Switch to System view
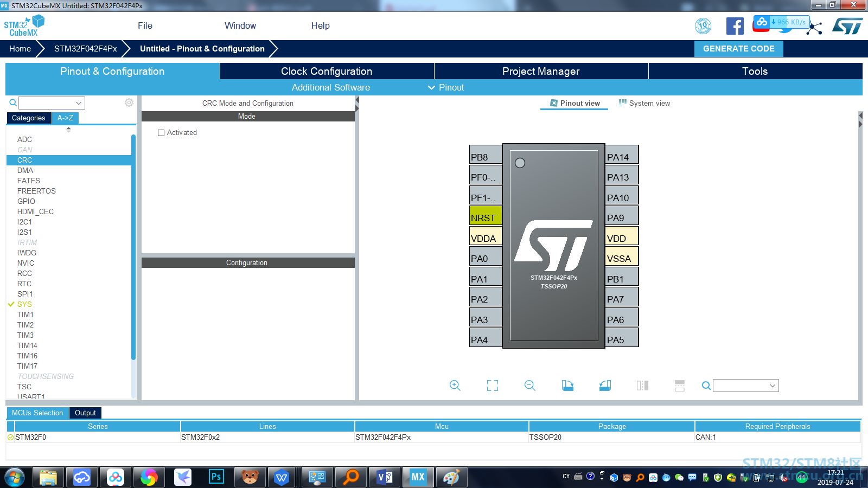Viewport: 868px width, 488px height. (x=644, y=103)
